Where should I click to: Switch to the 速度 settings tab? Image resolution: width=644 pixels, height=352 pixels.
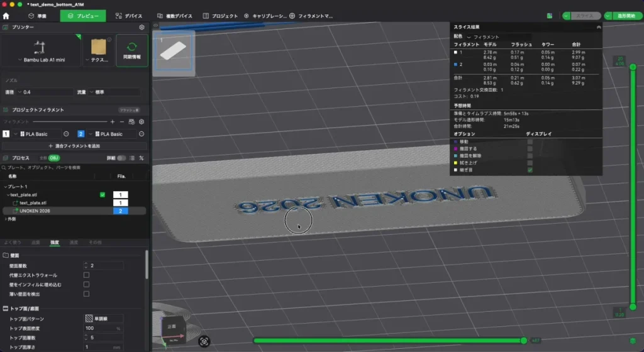74,243
